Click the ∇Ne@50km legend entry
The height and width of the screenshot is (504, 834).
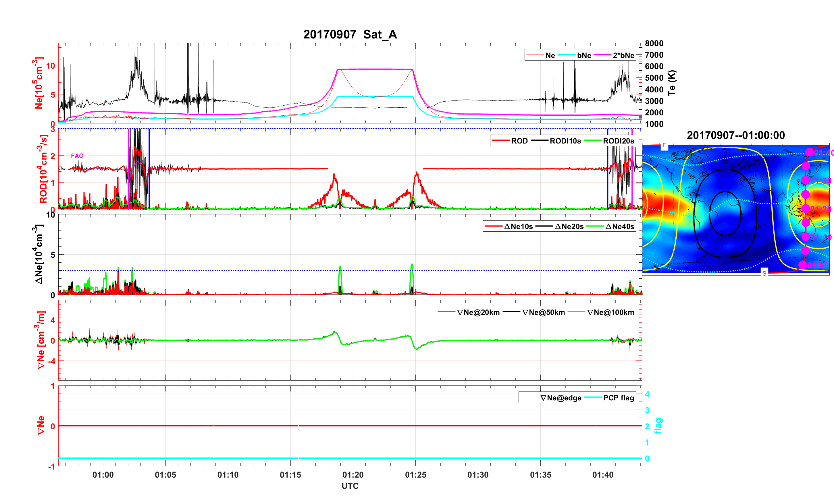click(544, 312)
